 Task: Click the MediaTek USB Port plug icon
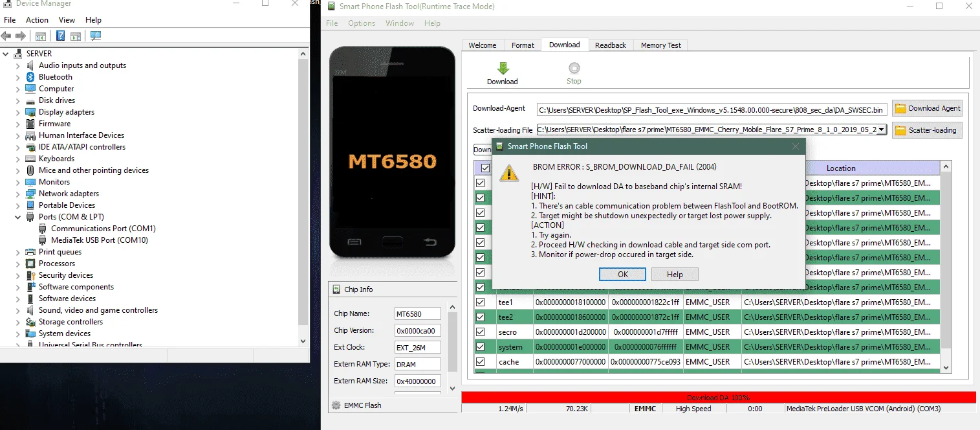43,240
